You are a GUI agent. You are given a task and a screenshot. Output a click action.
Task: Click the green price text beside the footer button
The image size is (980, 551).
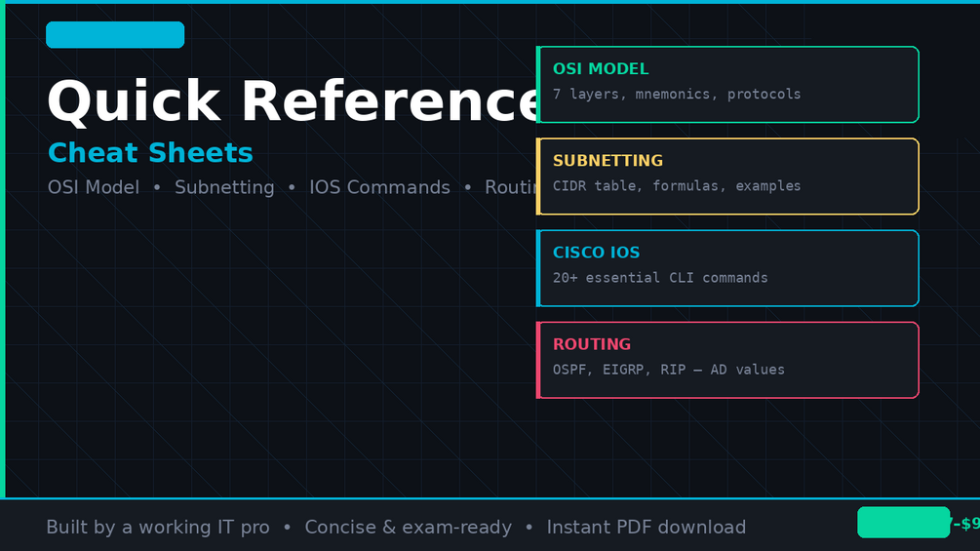click(964, 524)
